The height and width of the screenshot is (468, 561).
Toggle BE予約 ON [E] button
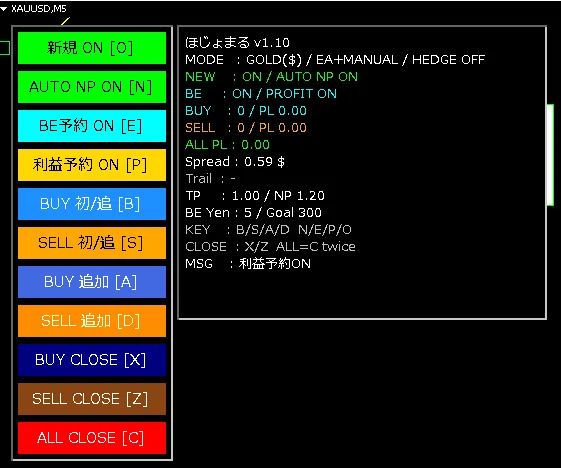pos(92,126)
